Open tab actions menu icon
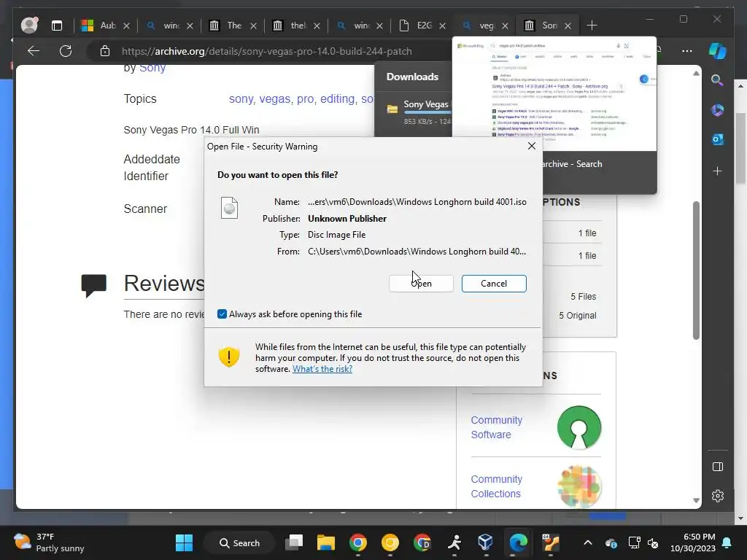 pos(57,26)
